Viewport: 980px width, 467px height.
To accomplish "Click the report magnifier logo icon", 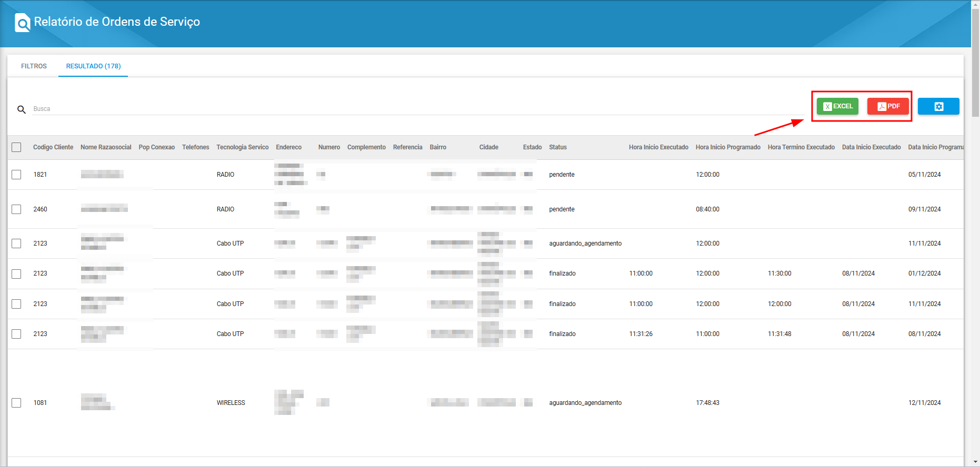I will point(22,23).
